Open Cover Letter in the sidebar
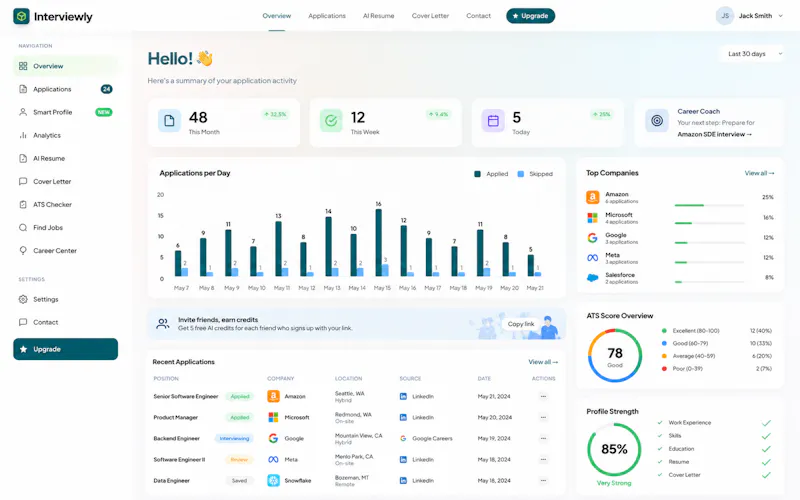The width and height of the screenshot is (800, 500). (x=65, y=181)
